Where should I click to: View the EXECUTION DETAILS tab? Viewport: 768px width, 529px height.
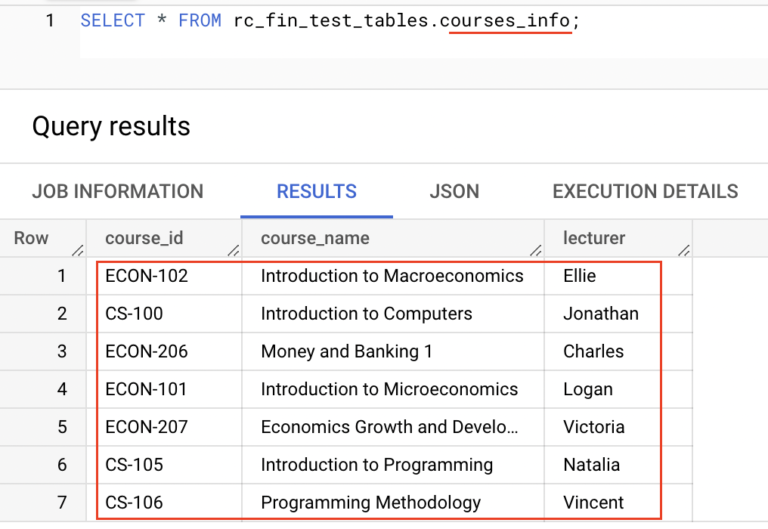[645, 191]
